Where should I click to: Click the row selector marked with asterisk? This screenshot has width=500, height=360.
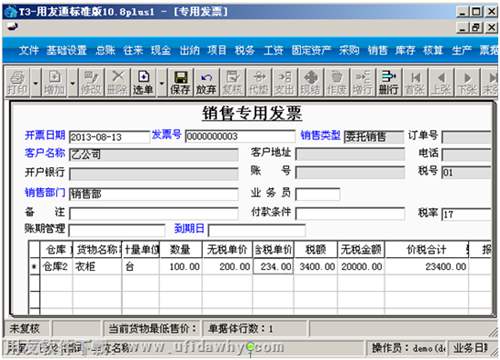[34, 266]
